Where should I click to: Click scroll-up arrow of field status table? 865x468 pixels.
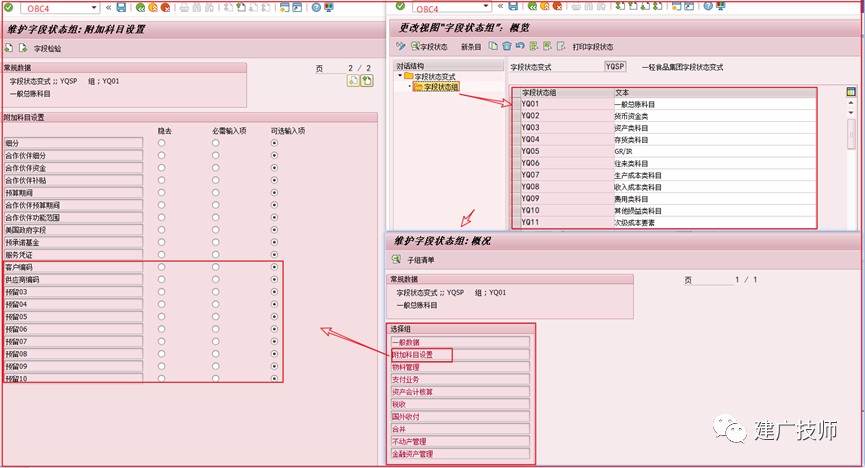[851, 104]
